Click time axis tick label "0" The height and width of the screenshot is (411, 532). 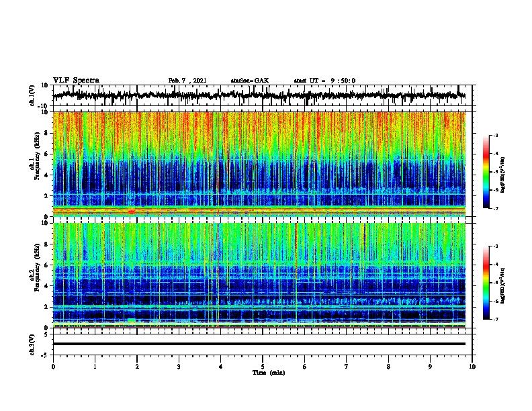53,367
